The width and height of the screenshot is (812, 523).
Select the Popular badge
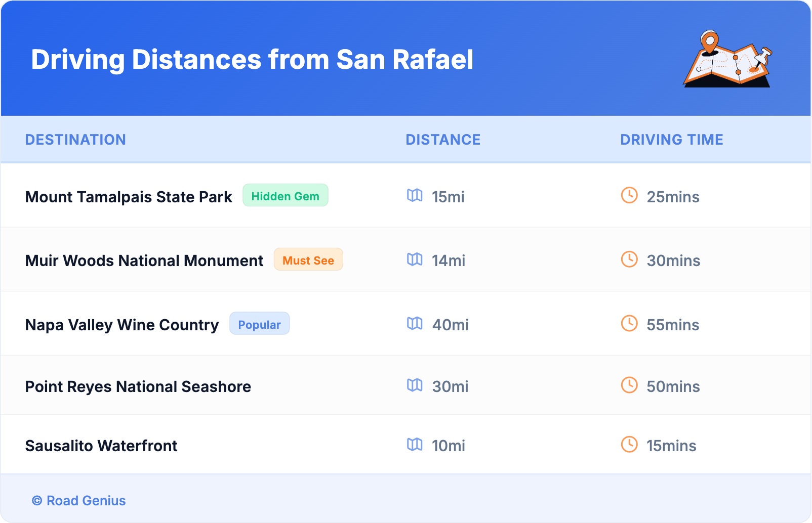point(259,324)
